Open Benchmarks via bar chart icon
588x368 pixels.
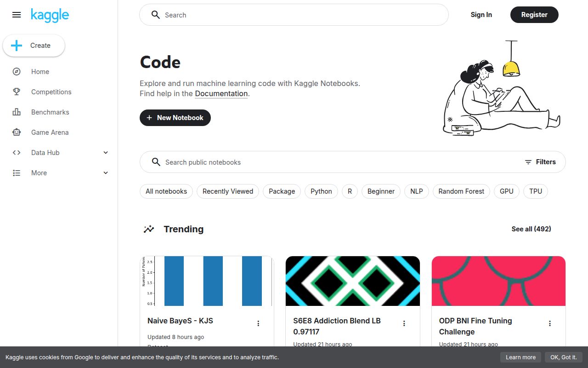click(17, 112)
